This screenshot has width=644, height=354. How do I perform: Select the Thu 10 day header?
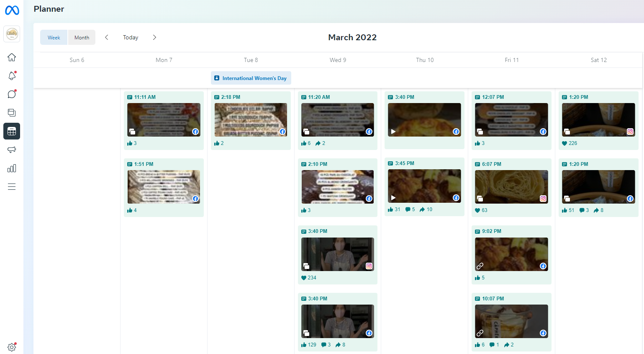tap(425, 60)
